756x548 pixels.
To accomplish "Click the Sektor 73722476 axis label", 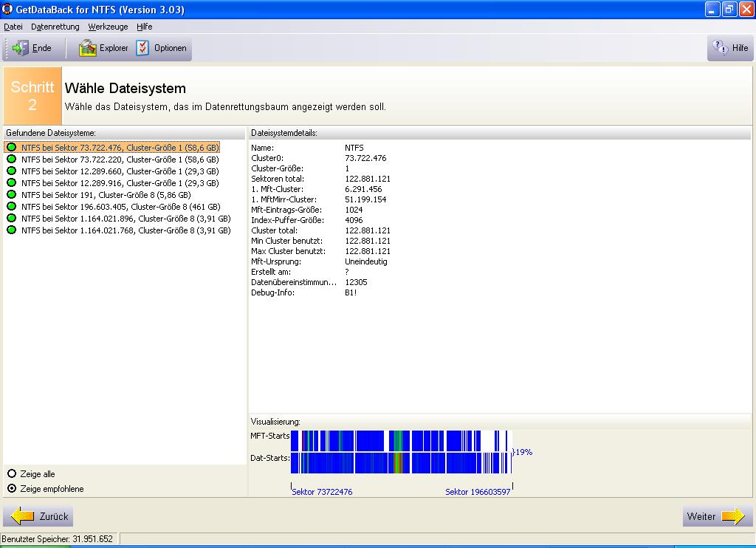I will tap(322, 492).
